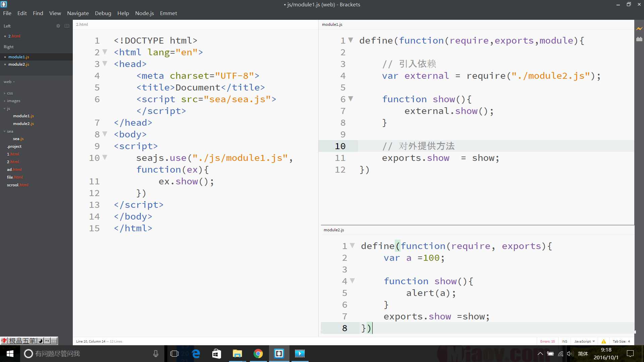Open the Extension Manager brick icon

coord(639,39)
